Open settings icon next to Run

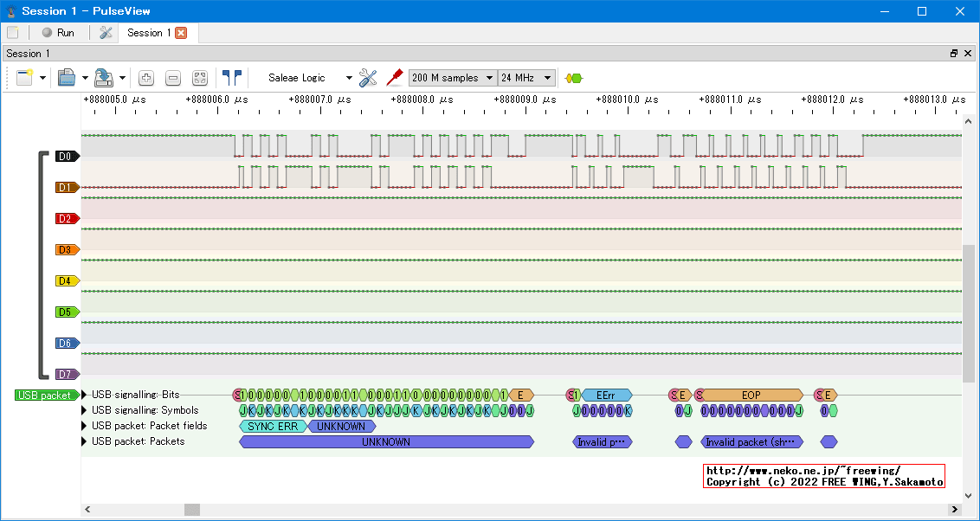(x=106, y=33)
